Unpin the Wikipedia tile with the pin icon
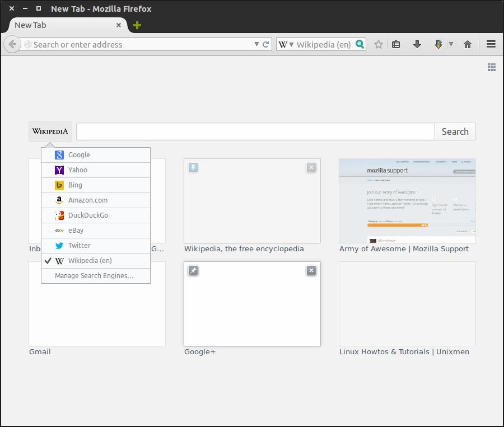Screen dimensions: 504x427 tap(193, 167)
